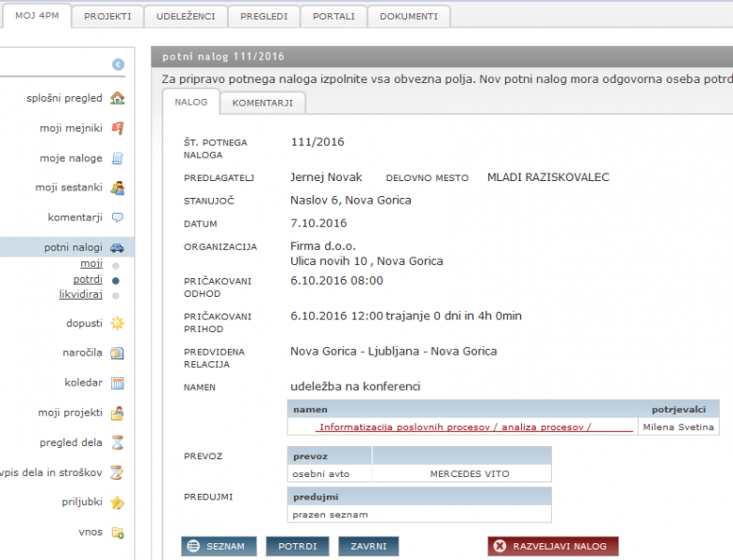Click the ZAVRNI button

(369, 546)
